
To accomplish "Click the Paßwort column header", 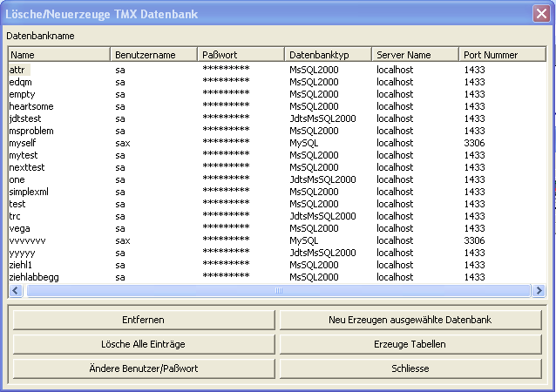I will coord(241,55).
